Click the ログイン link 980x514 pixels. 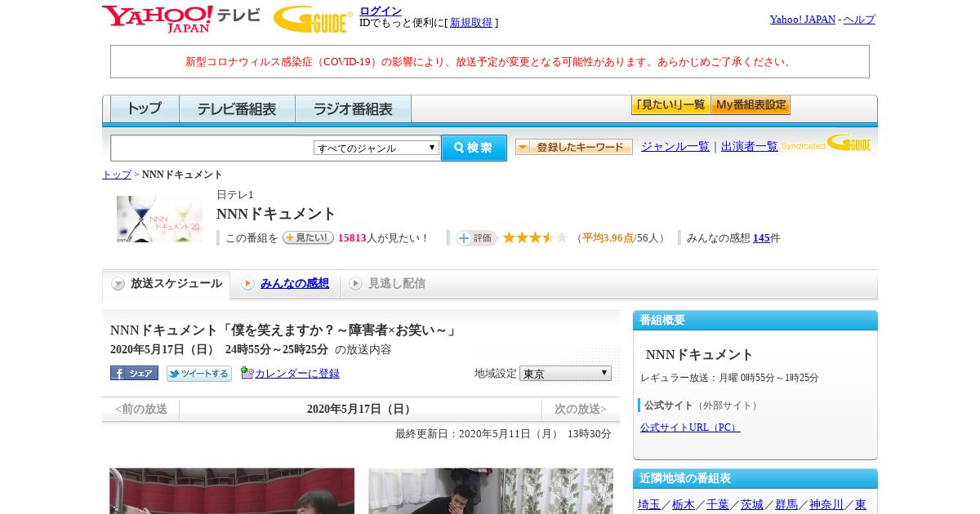click(381, 11)
